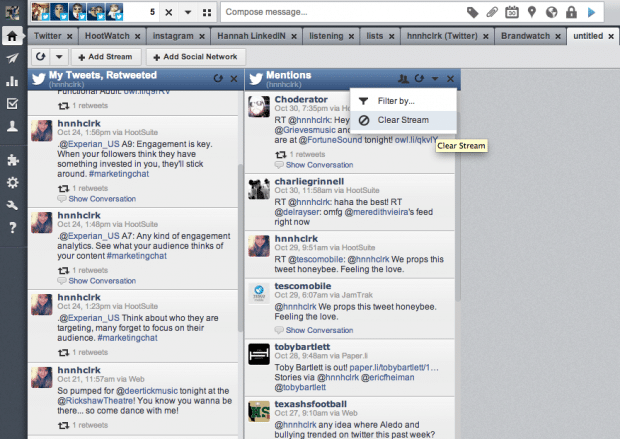Open the Home streams sidebar icon
This screenshot has width=620, height=439.
(12, 36)
